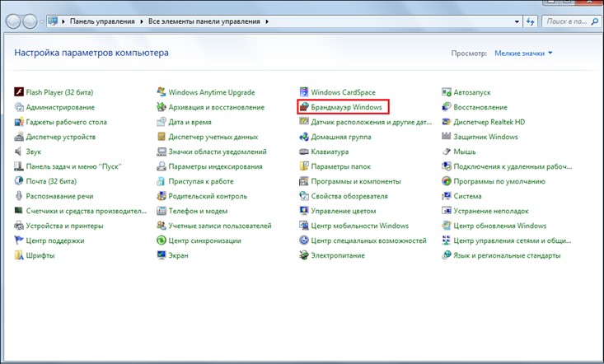Open Центр мобильности Windows link
This screenshot has height=364, width=604.
[x=359, y=226]
